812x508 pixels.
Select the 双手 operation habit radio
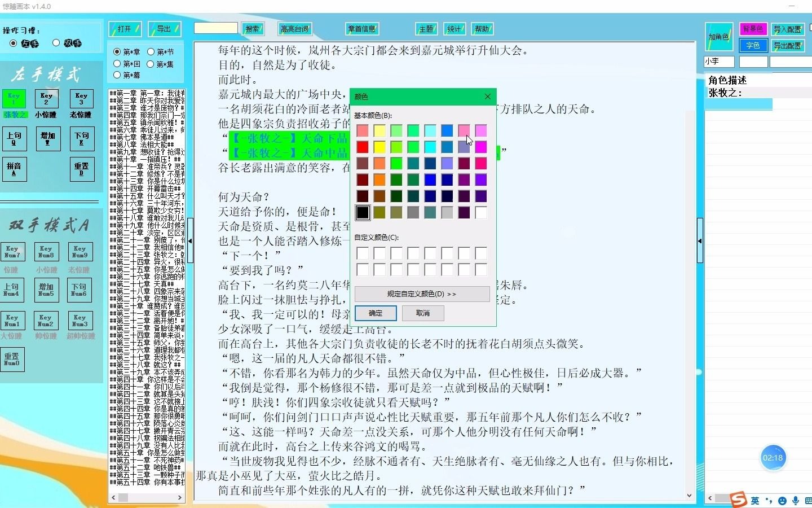[x=56, y=42]
